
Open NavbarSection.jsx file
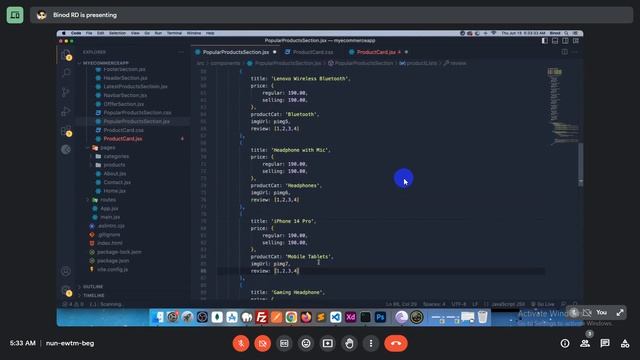(125, 95)
